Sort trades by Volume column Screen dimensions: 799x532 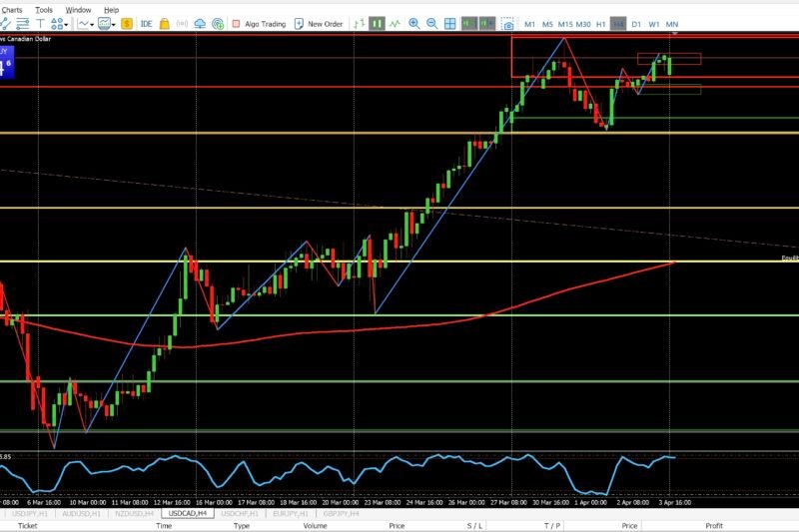point(315,526)
